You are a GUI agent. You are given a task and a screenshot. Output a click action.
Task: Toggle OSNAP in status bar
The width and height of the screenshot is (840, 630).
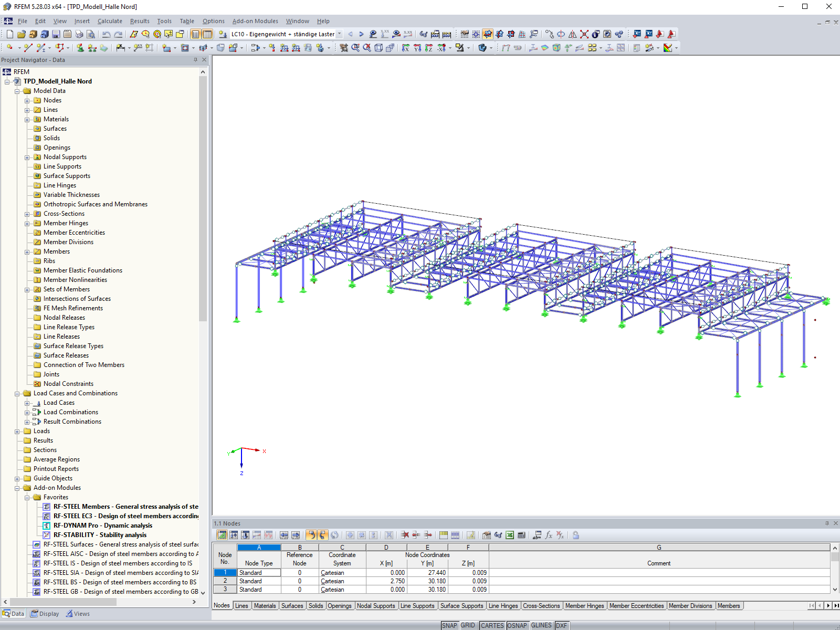pyautogui.click(x=517, y=625)
